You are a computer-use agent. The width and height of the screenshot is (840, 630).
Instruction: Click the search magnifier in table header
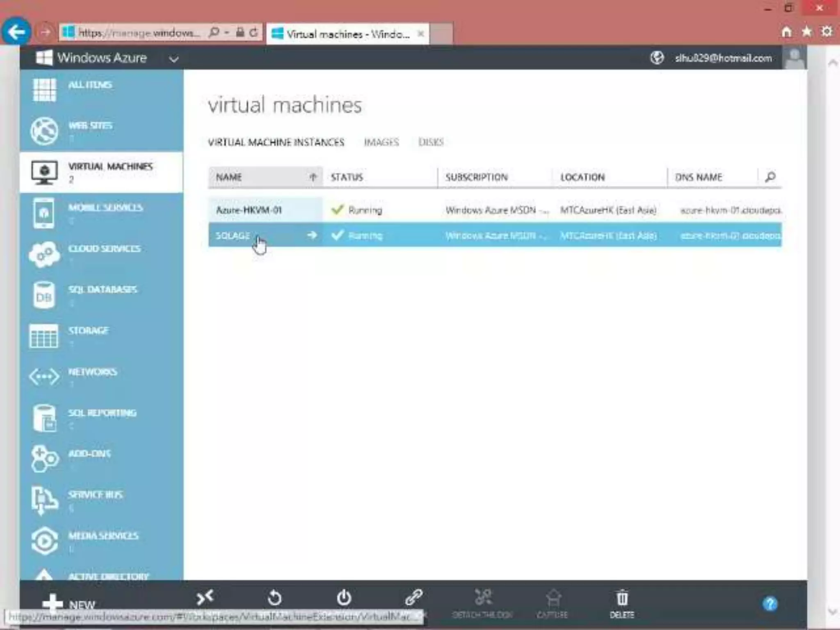pos(770,177)
